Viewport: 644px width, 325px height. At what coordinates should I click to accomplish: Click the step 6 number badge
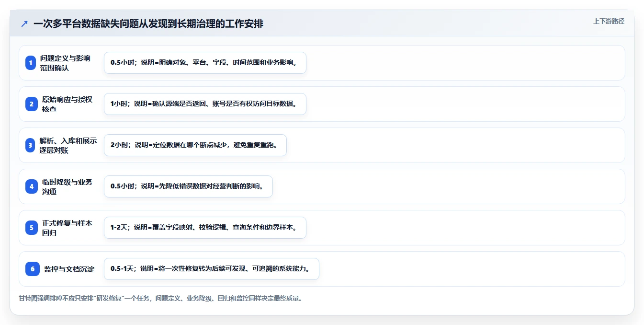point(33,269)
